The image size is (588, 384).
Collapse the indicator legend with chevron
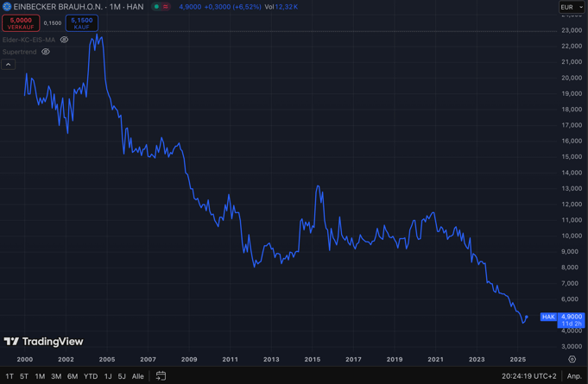coord(9,65)
